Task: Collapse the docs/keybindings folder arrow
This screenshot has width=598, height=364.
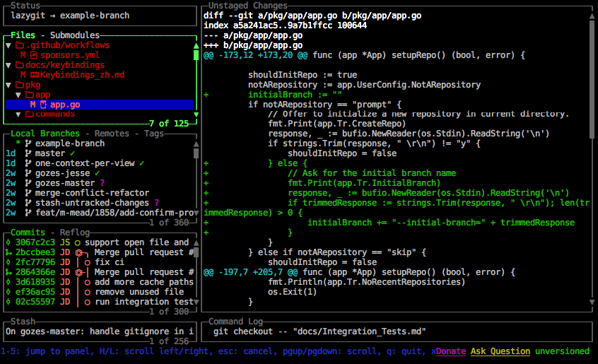Action: click(8, 65)
